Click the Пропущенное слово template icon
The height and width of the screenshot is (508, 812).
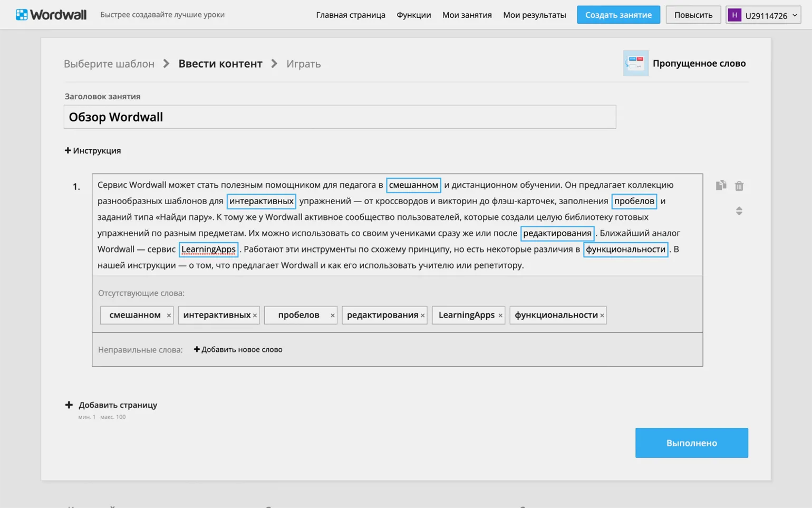pos(635,63)
